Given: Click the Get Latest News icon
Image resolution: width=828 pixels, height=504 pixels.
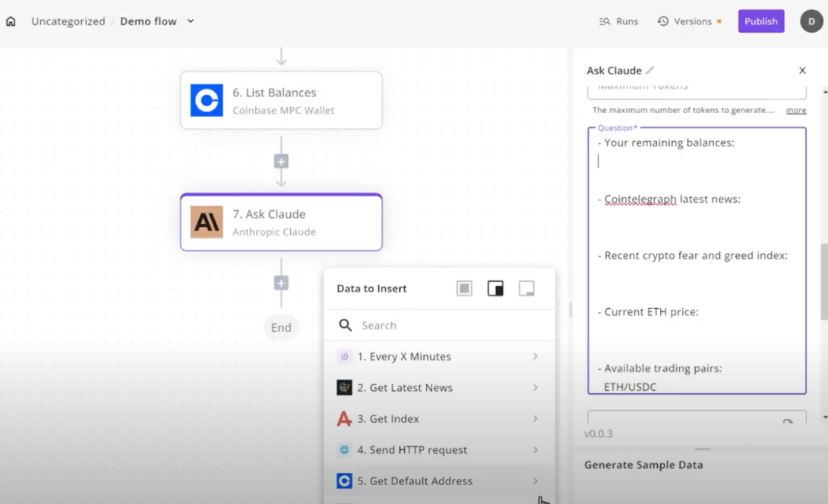Looking at the screenshot, I should (344, 387).
